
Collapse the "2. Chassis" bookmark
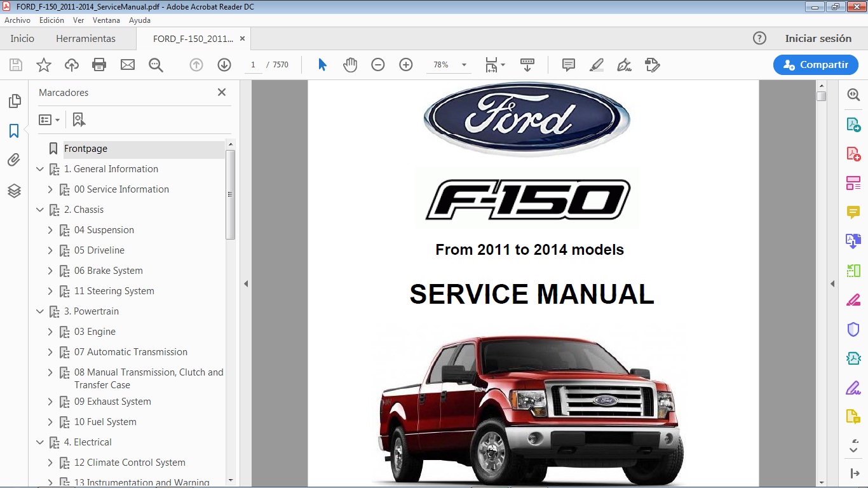40,209
